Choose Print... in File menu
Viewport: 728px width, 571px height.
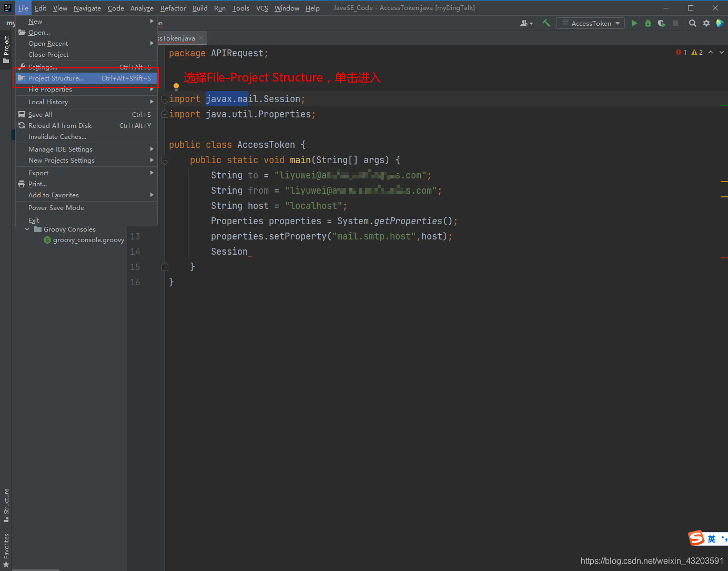87,184
